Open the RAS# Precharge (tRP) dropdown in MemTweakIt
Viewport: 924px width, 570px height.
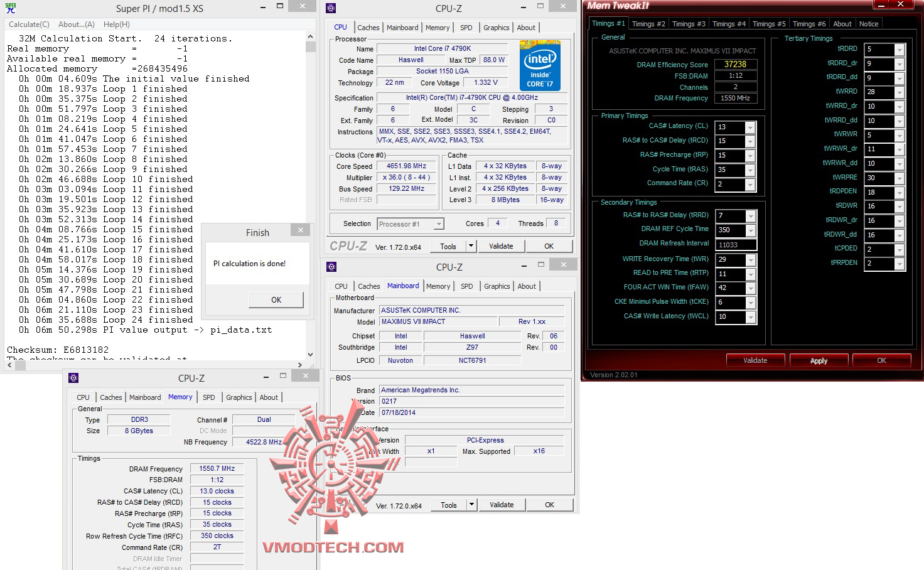click(750, 156)
